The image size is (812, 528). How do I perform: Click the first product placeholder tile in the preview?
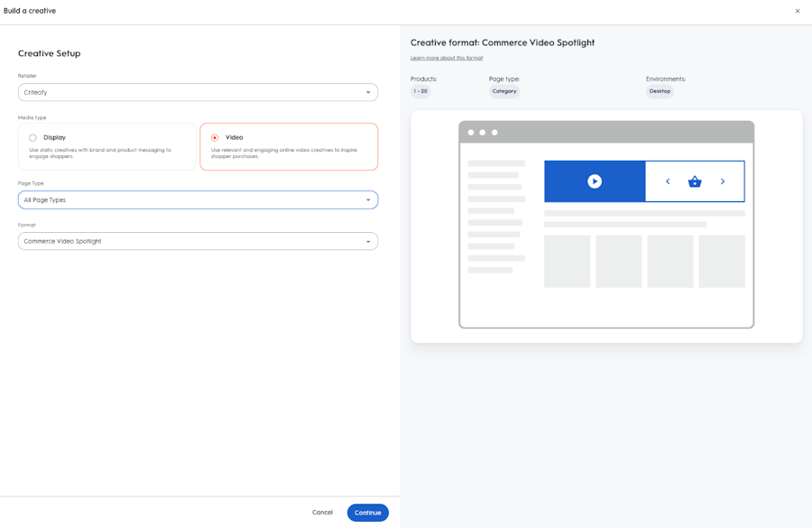click(567, 262)
